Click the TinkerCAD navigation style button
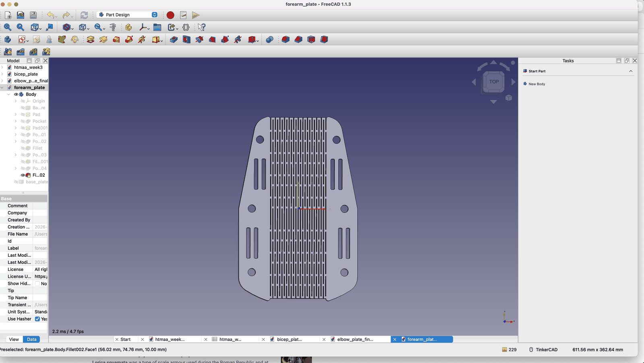Screen dimensions: 644x363 543,350
